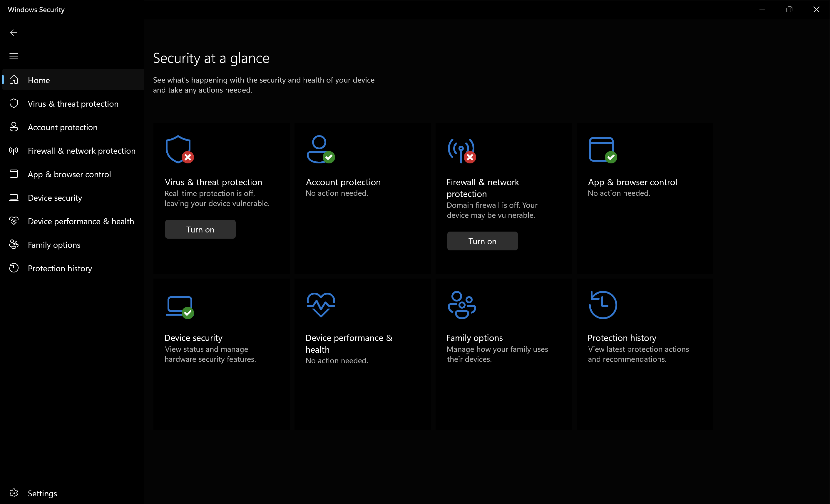Viewport: 830px width, 504px height.
Task: Open Device security in the sidebar
Action: [55, 198]
